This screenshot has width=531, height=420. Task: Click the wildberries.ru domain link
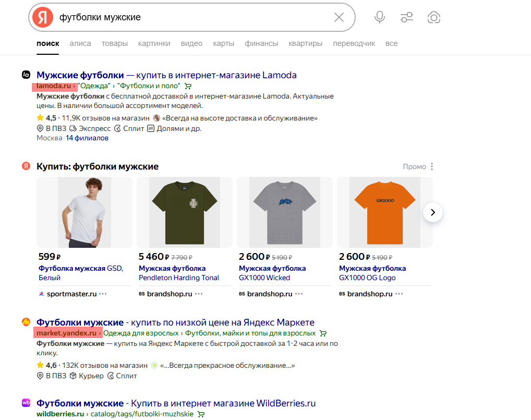tap(61, 414)
